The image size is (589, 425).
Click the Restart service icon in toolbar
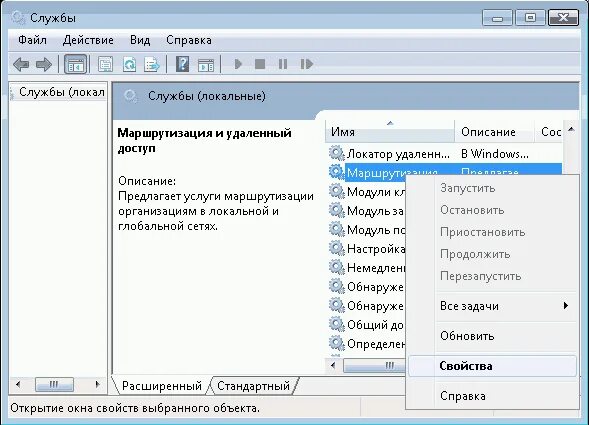click(307, 64)
